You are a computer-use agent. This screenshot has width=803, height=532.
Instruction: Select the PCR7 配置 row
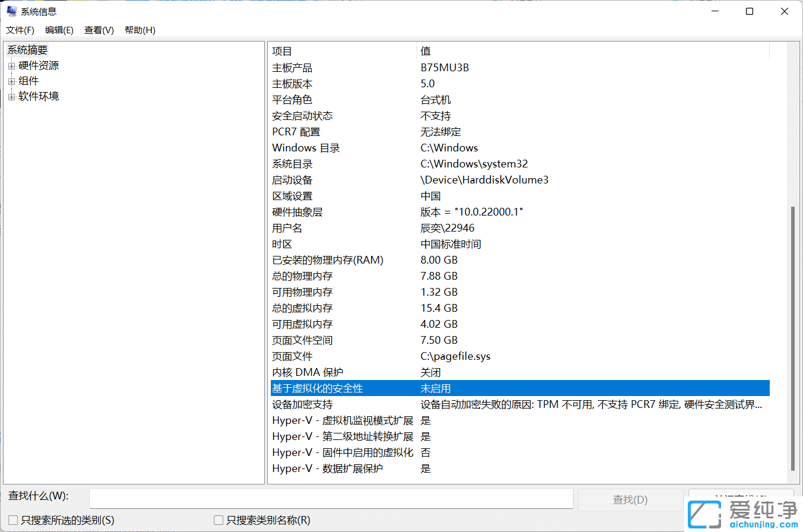pyautogui.click(x=520, y=132)
